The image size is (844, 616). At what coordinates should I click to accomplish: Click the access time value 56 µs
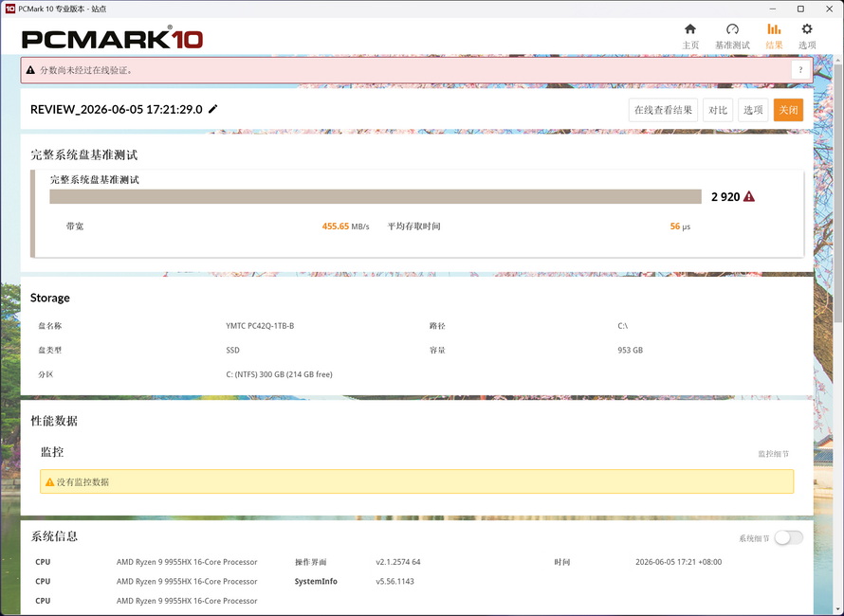point(680,226)
